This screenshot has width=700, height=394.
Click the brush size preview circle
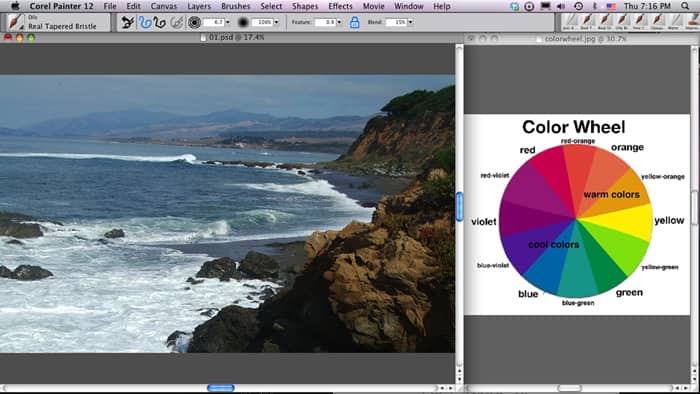194,22
